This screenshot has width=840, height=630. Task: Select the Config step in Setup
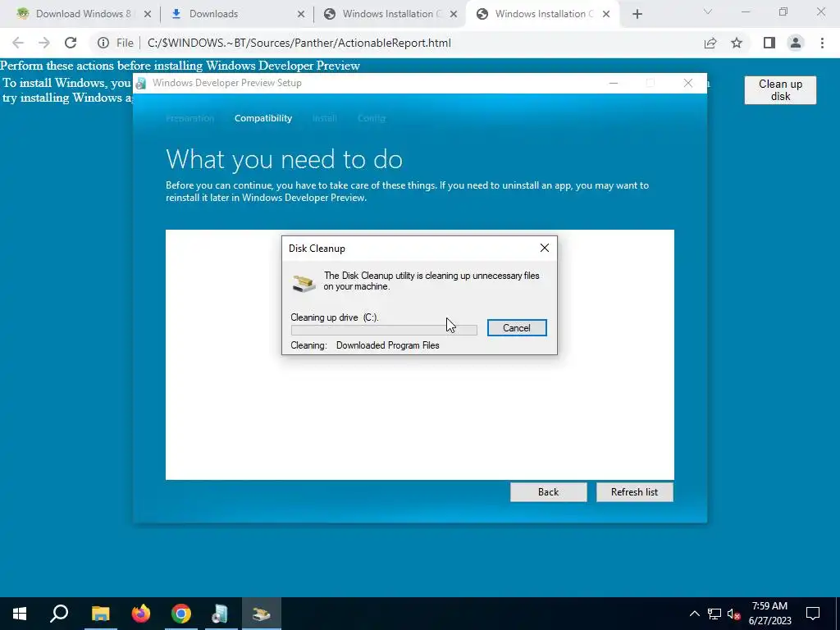pos(372,118)
